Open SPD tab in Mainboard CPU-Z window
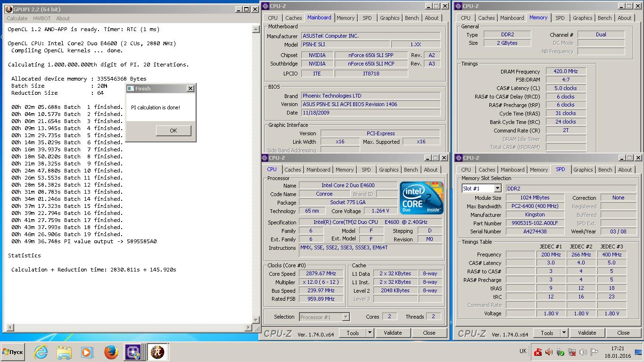 (367, 18)
